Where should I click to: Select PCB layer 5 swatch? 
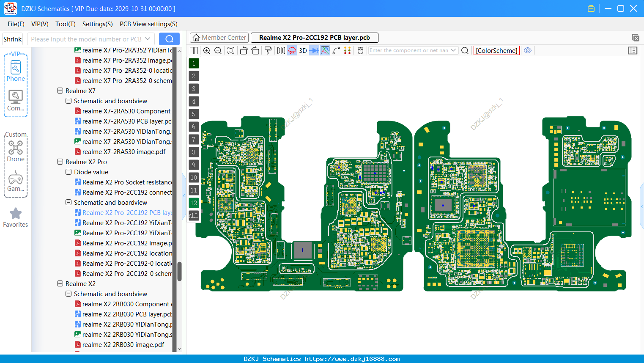194,114
